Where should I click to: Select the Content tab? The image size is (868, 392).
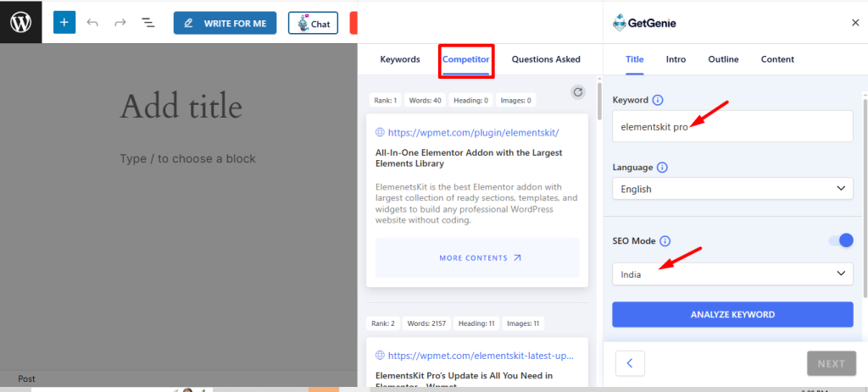point(777,59)
